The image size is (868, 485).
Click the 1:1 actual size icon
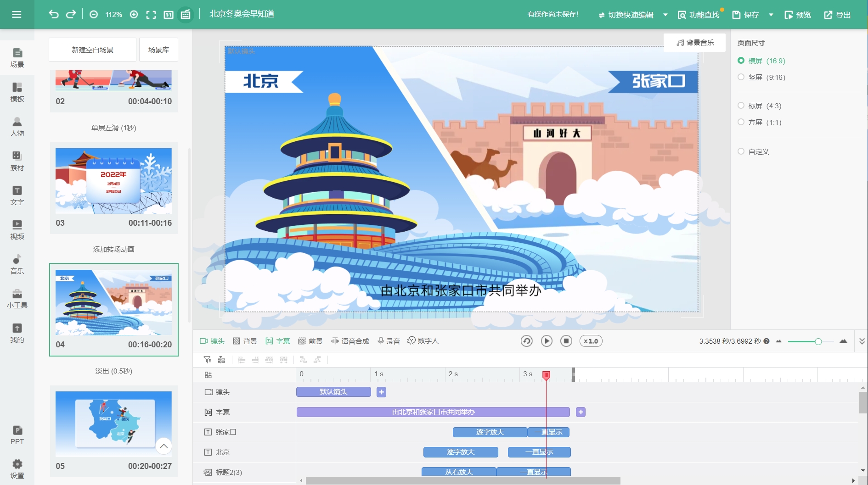(169, 15)
